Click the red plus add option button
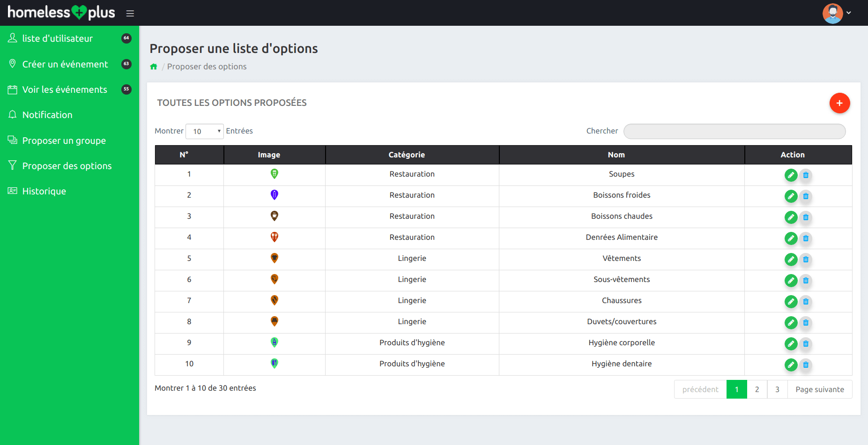The image size is (868, 445). coord(839,103)
